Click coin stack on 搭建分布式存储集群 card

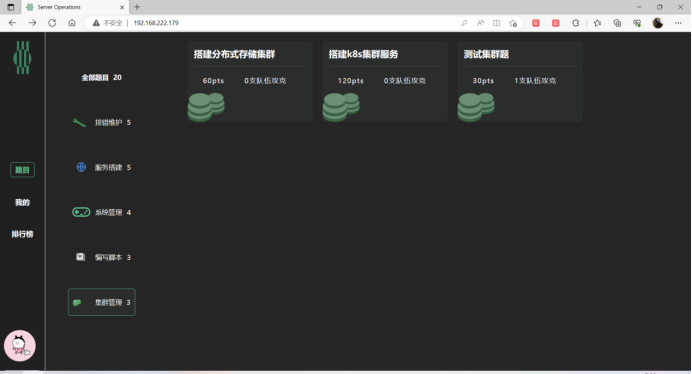coord(206,107)
